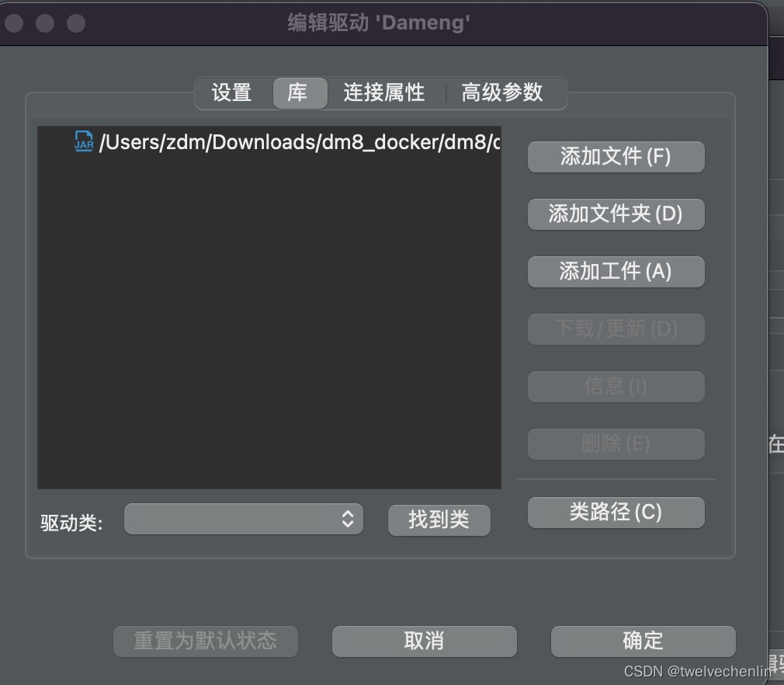
Task: Click the 添加文件 (F) button
Action: click(616, 157)
